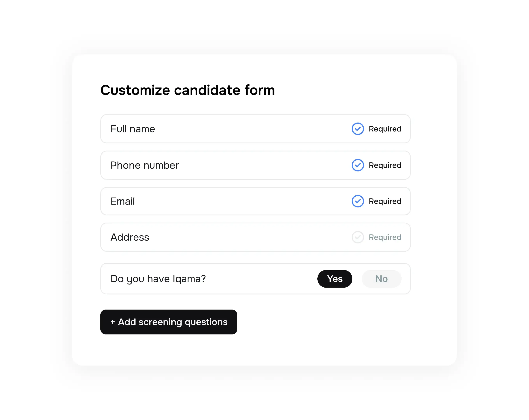The image size is (529, 420).
Task: Select No for the Iqama question
Action: point(381,279)
